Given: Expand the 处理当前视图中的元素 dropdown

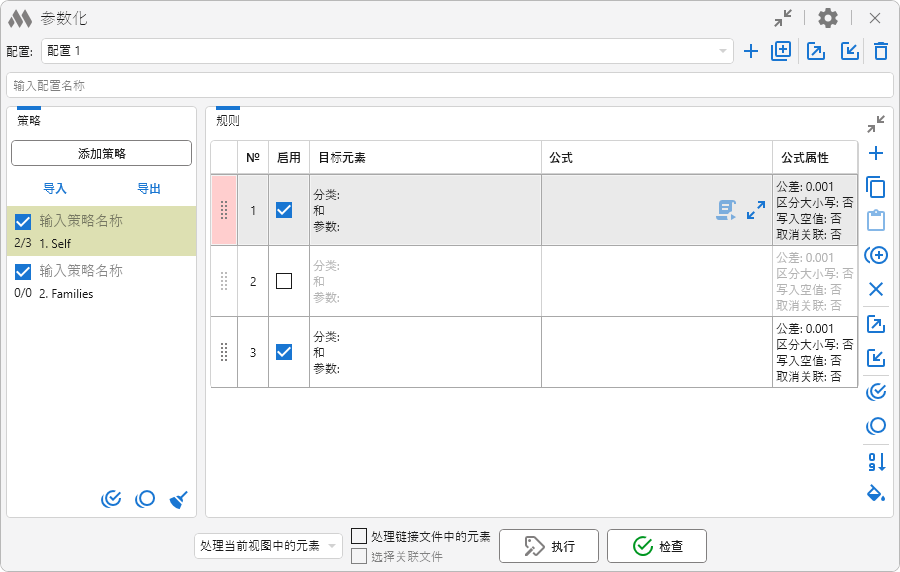Looking at the screenshot, I should coord(268,546).
